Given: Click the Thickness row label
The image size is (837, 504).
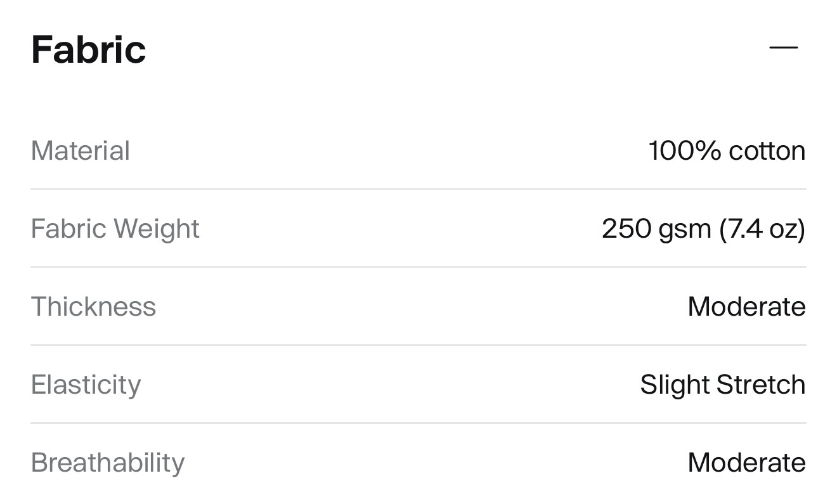Looking at the screenshot, I should point(93,307).
